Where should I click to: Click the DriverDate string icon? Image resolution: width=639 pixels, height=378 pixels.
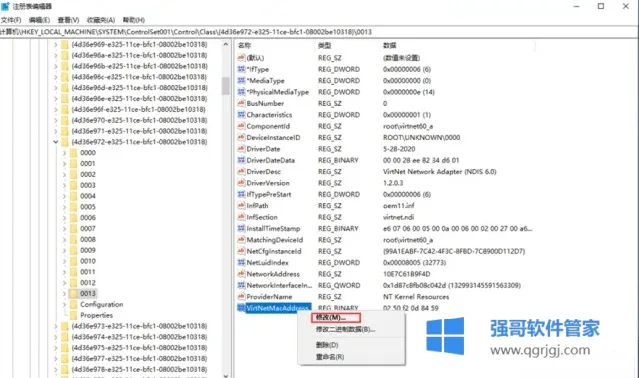pyautogui.click(x=241, y=149)
